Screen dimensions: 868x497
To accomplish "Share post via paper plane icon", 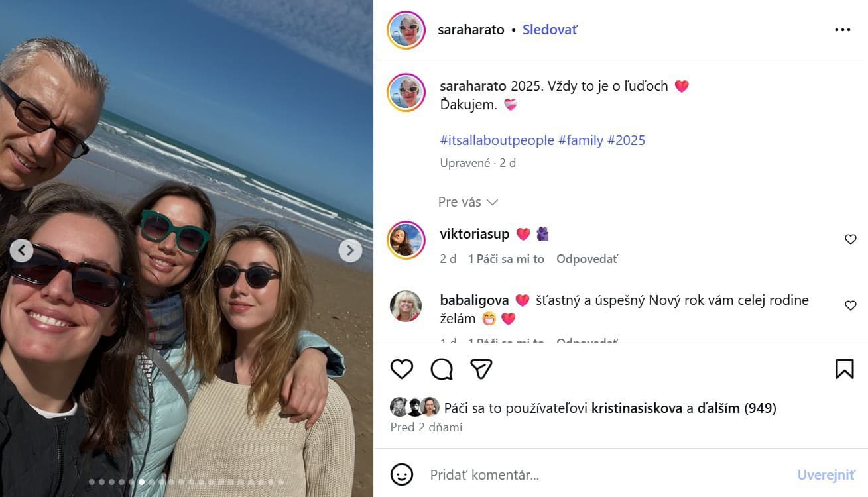I will point(481,369).
